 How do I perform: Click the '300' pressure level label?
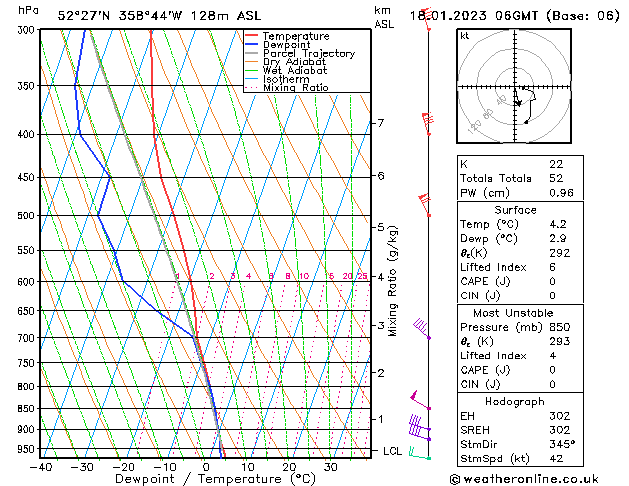pyautogui.click(x=28, y=30)
